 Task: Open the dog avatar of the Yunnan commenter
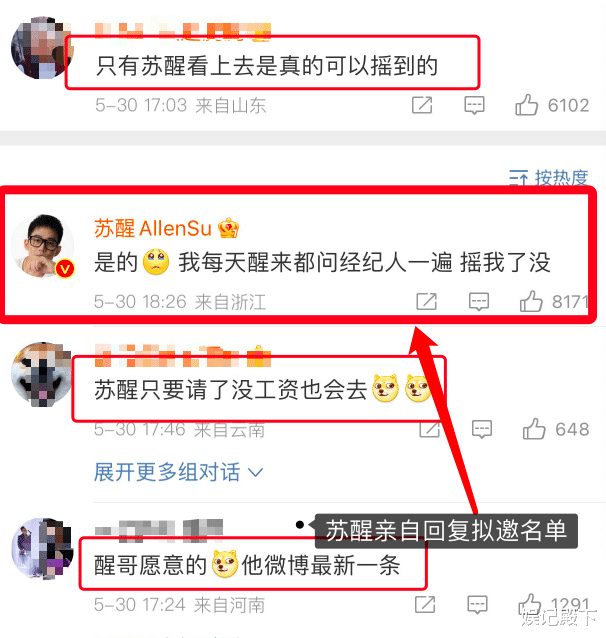42,374
